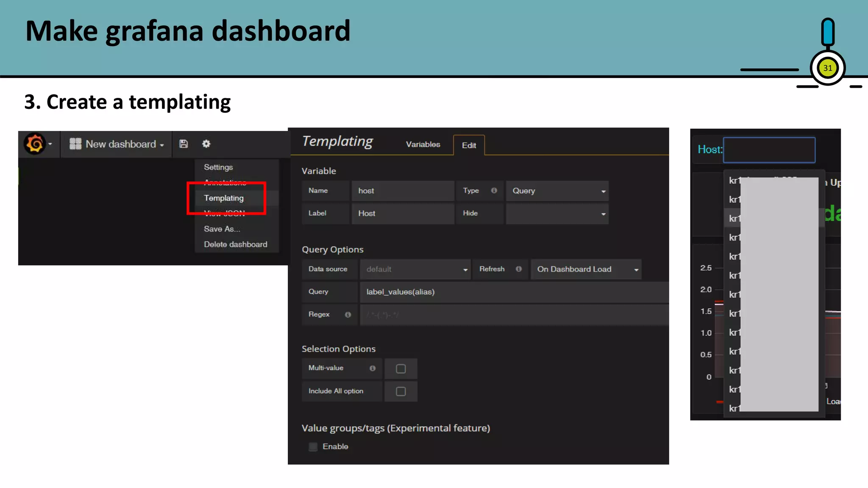The height and width of the screenshot is (488, 868).
Task: Click the save dashboard floppy icon
Action: (x=184, y=144)
